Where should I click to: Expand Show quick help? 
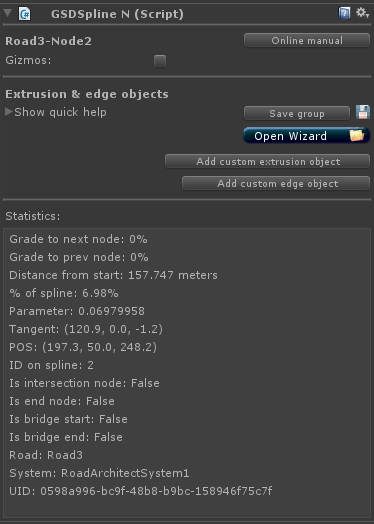coord(56,112)
